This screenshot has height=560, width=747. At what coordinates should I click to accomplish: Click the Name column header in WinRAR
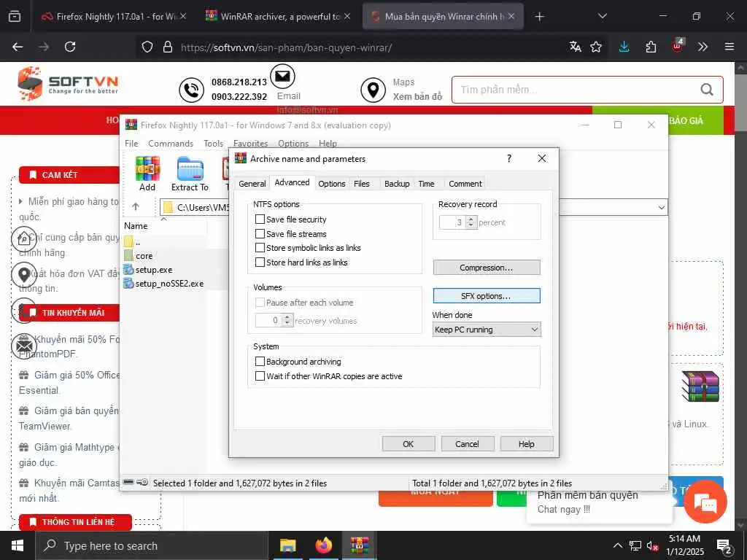[x=164, y=226]
